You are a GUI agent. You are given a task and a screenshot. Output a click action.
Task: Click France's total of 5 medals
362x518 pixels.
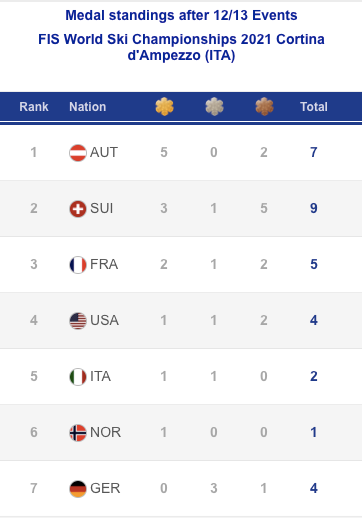314,264
